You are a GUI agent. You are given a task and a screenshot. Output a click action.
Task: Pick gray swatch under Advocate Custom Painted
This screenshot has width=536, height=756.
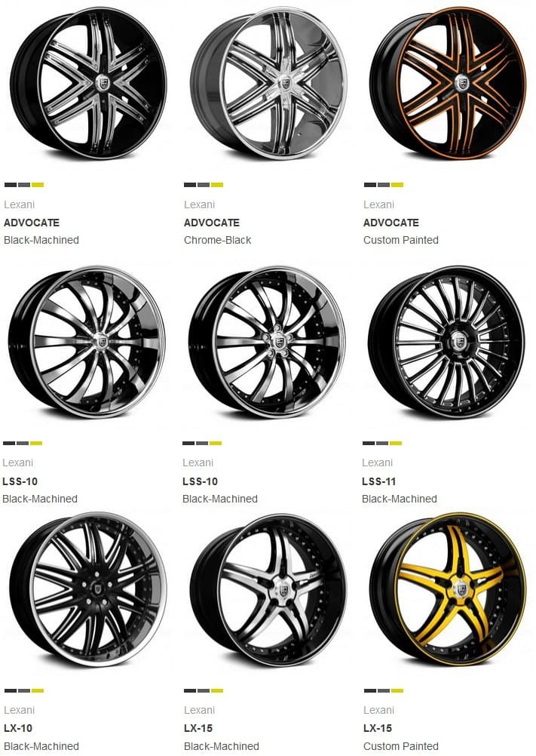[x=384, y=185]
